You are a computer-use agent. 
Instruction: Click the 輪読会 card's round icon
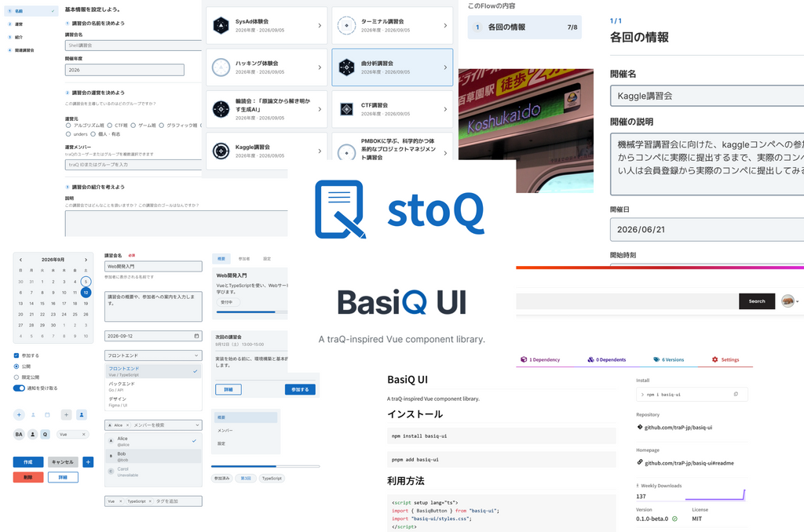tap(221, 109)
